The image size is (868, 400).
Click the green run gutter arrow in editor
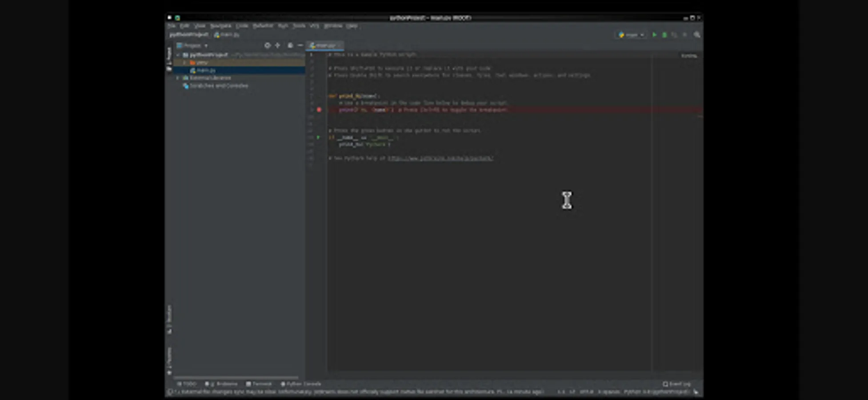tap(318, 137)
